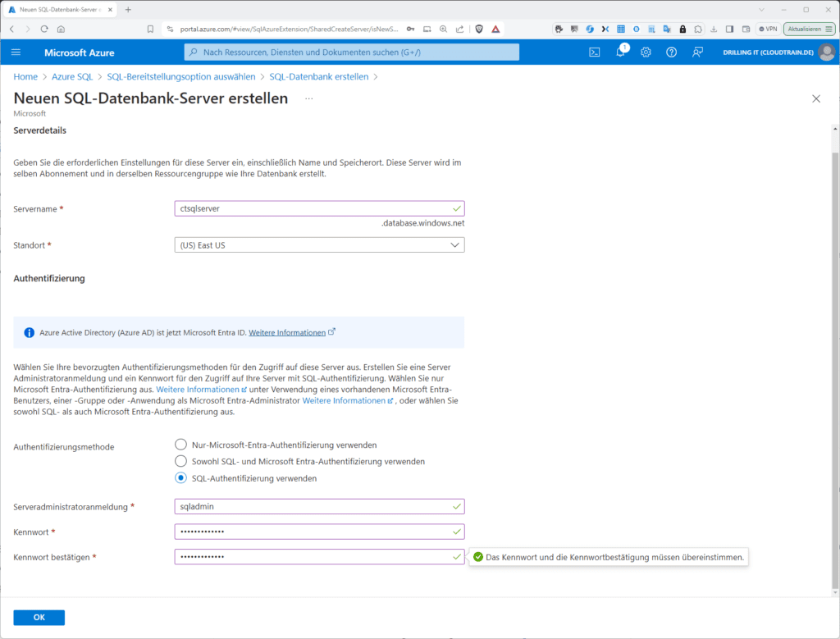Viewport: 840px width, 639px height.
Task: Click the padlock extension icon
Action: (682, 29)
